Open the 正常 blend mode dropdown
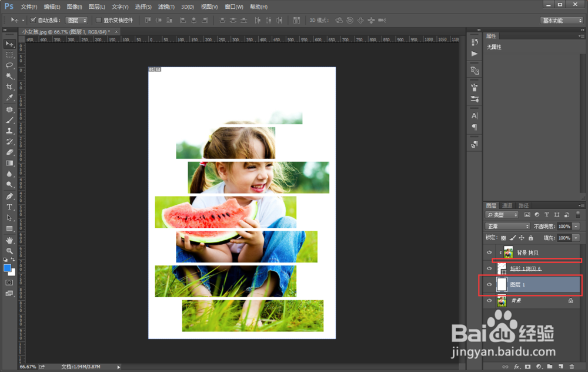 click(x=507, y=227)
